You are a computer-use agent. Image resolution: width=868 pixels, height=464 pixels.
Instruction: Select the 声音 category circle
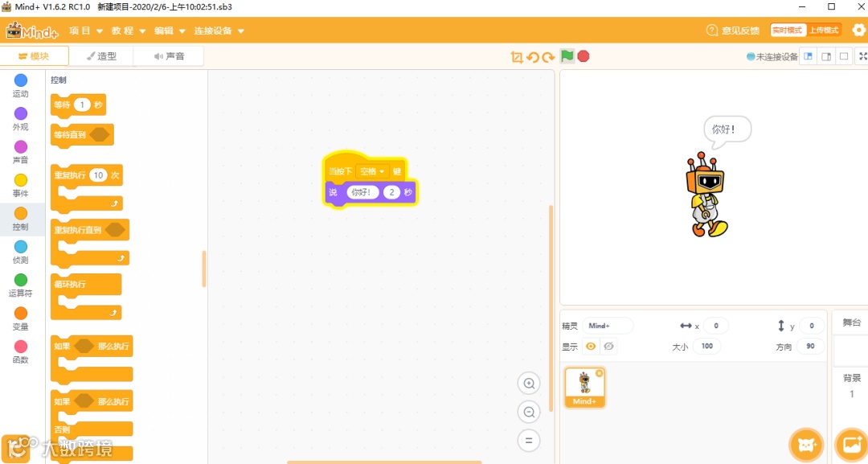20,146
